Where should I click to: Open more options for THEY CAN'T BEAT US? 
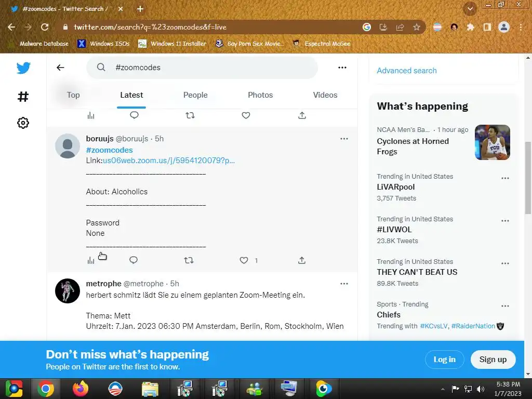click(x=505, y=263)
